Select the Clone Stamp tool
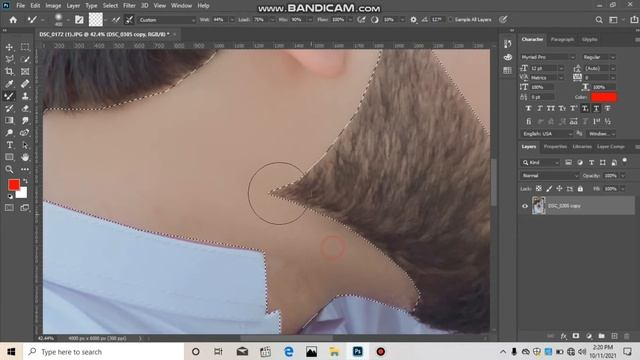Viewport: 640px width, 360px height. tap(25, 96)
